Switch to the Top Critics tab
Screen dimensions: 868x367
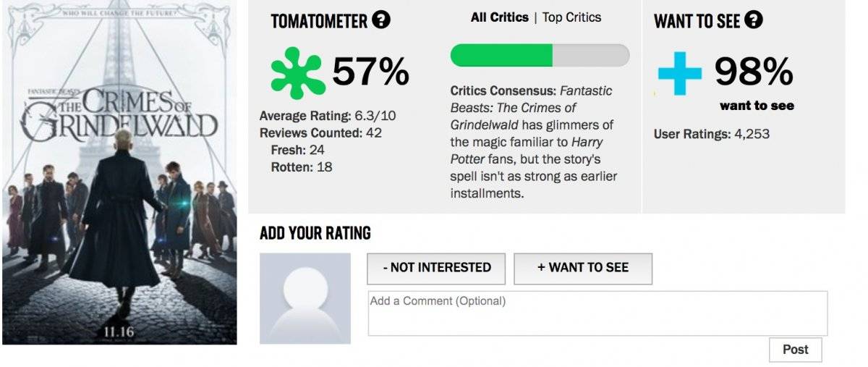(571, 17)
